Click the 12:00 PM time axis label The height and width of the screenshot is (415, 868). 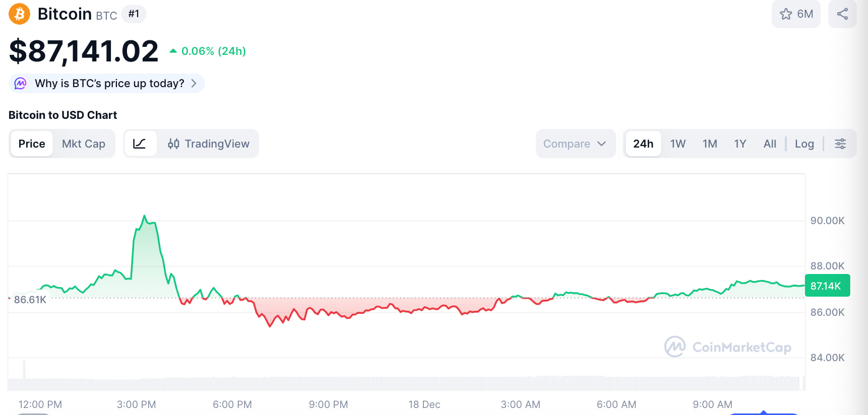(x=40, y=404)
